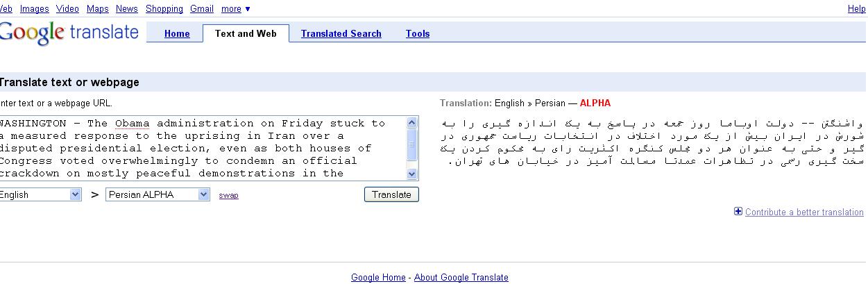Select the Text and Web tab

246,33
